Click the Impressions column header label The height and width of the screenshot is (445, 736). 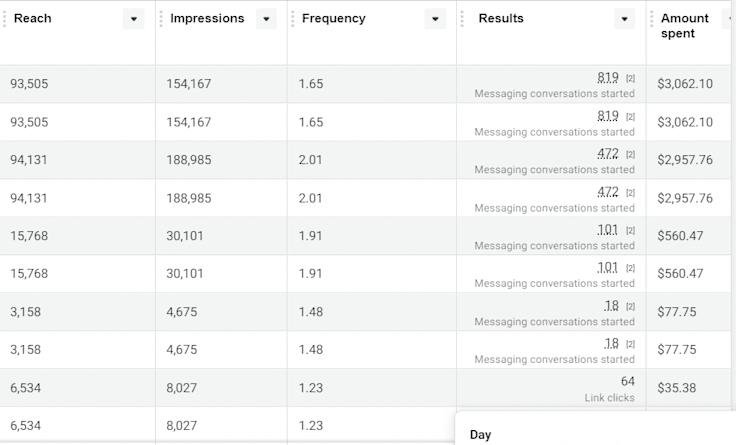pyautogui.click(x=205, y=19)
